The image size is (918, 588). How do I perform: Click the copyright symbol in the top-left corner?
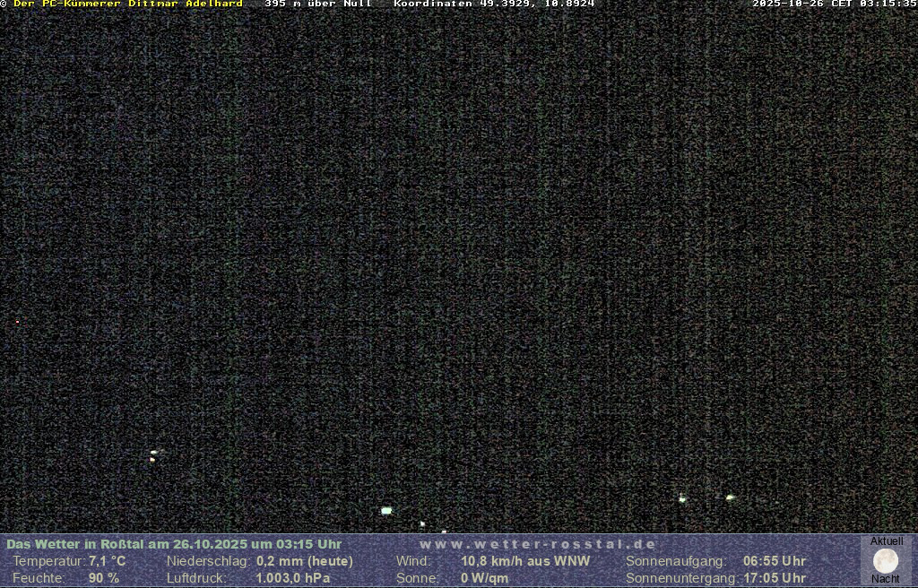4,4
